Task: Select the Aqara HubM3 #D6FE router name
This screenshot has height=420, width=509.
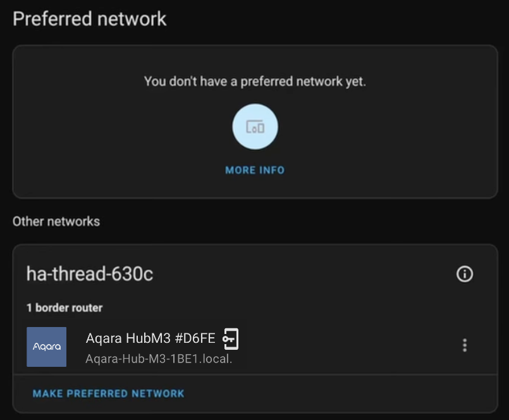Action: tap(150, 339)
